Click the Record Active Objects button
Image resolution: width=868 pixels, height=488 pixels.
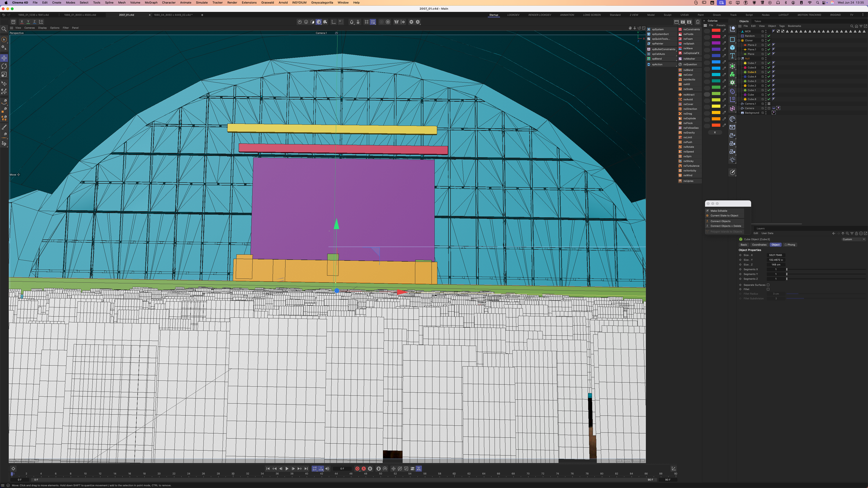357,469
